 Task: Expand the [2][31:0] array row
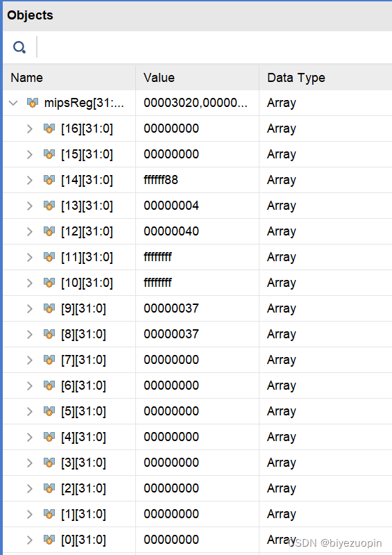(30, 488)
